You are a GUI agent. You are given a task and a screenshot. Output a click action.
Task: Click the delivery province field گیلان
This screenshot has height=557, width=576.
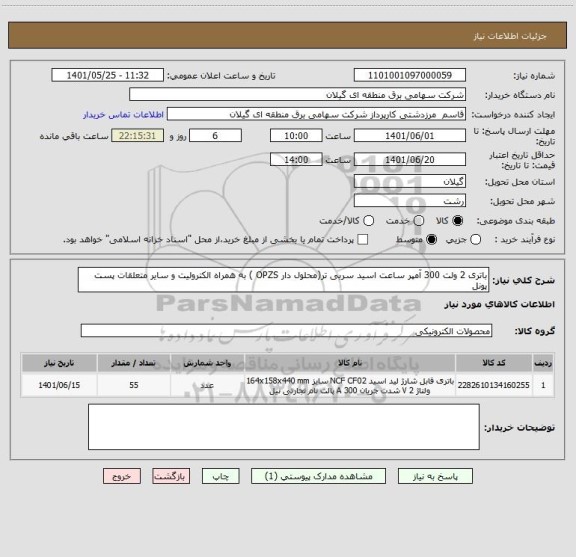[x=410, y=182]
